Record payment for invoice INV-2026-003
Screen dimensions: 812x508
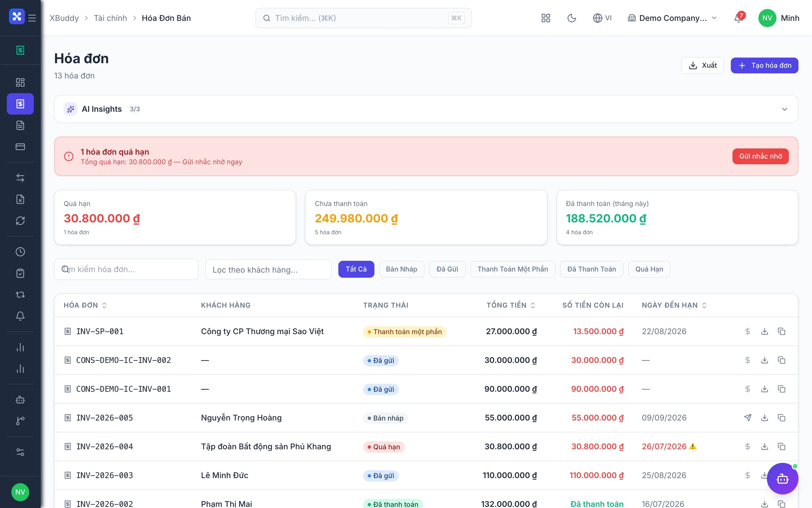[x=748, y=476]
